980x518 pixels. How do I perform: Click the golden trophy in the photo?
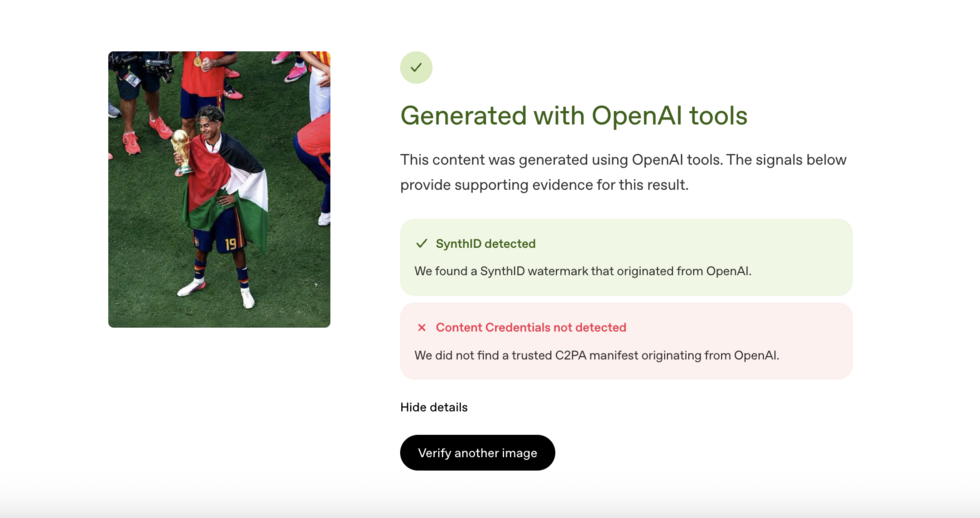pyautogui.click(x=181, y=152)
